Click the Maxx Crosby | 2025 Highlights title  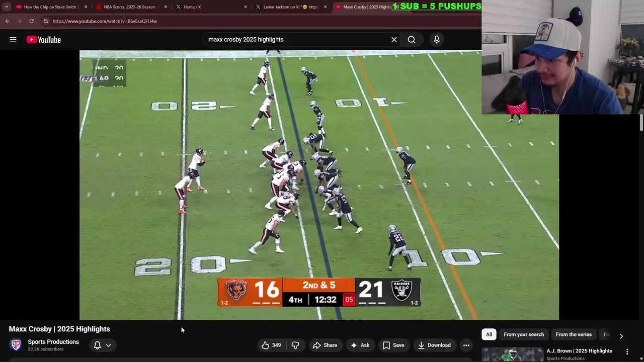tap(59, 329)
